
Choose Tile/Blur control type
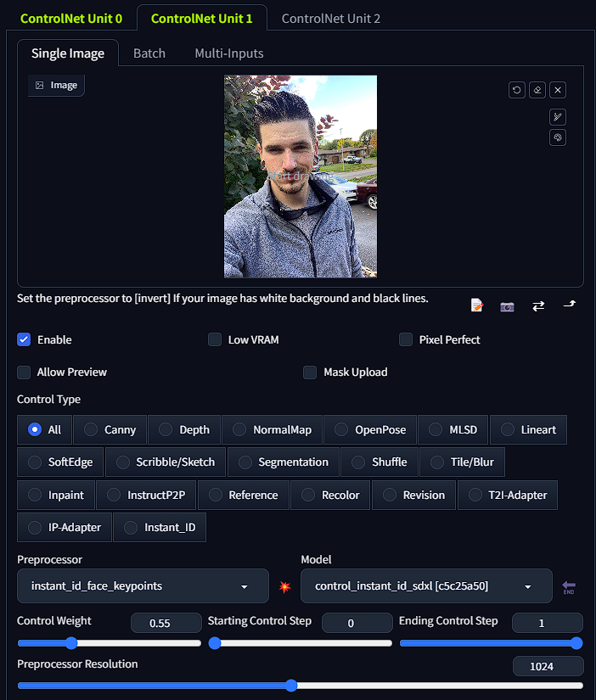pyautogui.click(x=463, y=462)
